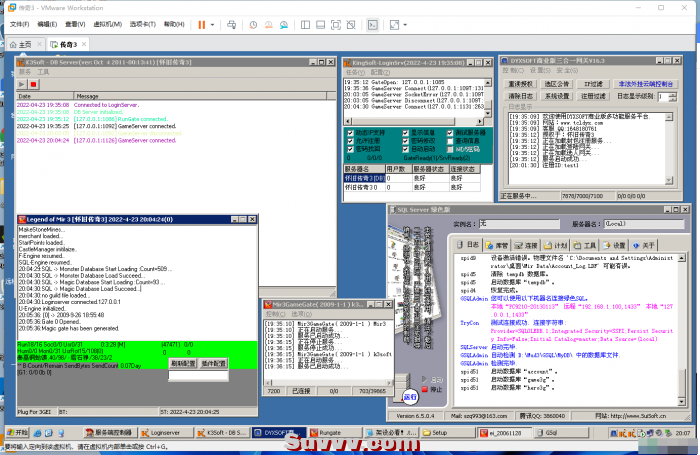
Task: Send Ctrl+Alt+Del to the virtual machine
Action: pyautogui.click(x=231, y=25)
